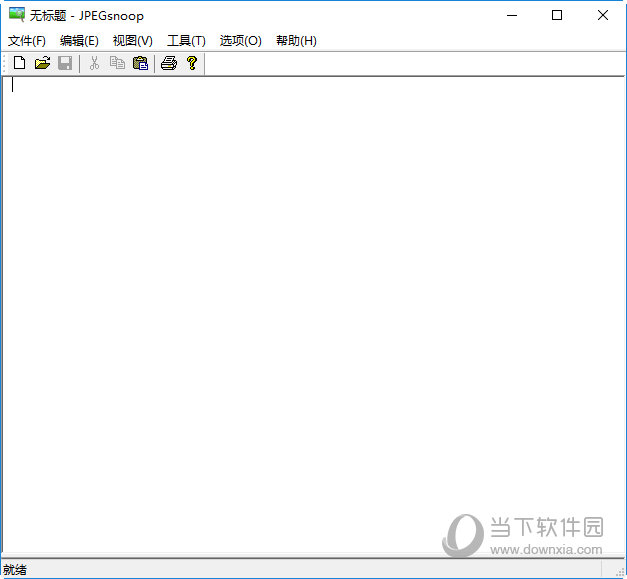Open the 编辑(E) menu
The image size is (627, 579).
coord(79,41)
